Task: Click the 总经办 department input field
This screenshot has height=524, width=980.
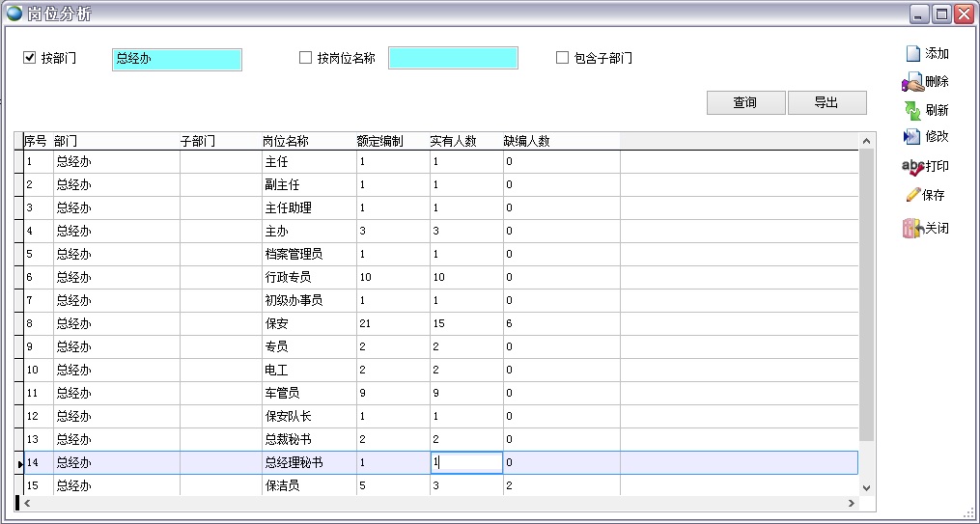Action: point(177,59)
